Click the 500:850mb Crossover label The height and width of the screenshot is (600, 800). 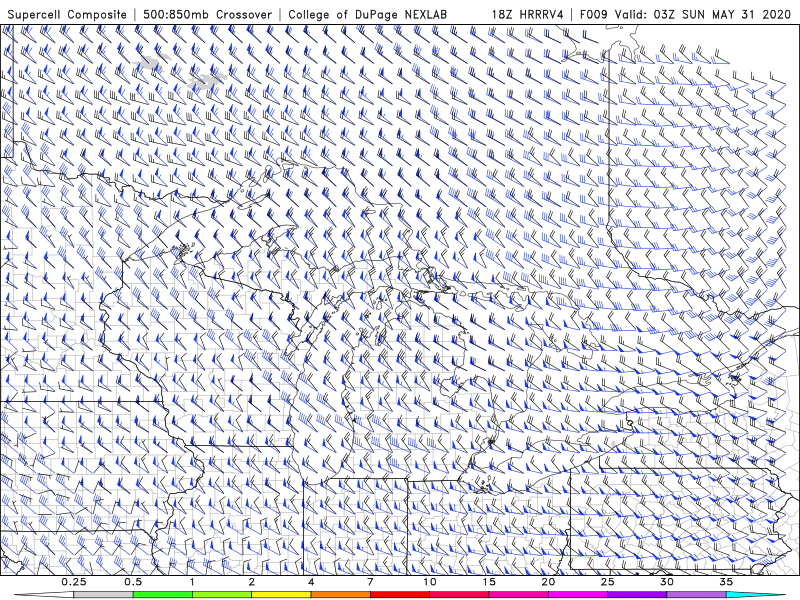pos(208,14)
